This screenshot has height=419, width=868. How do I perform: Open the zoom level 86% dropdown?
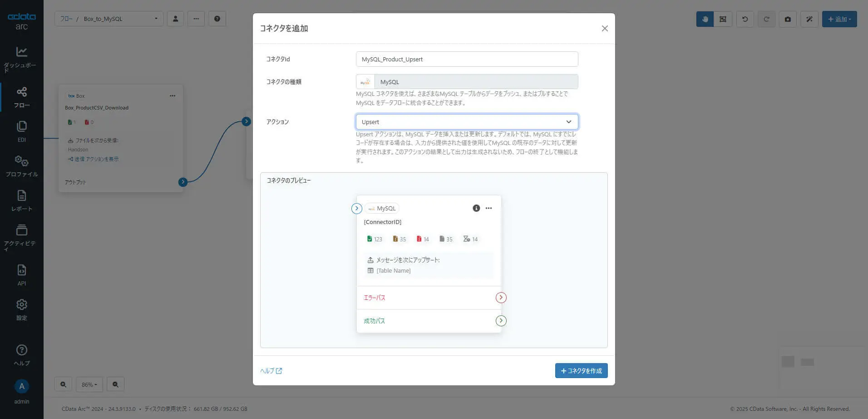point(89,384)
